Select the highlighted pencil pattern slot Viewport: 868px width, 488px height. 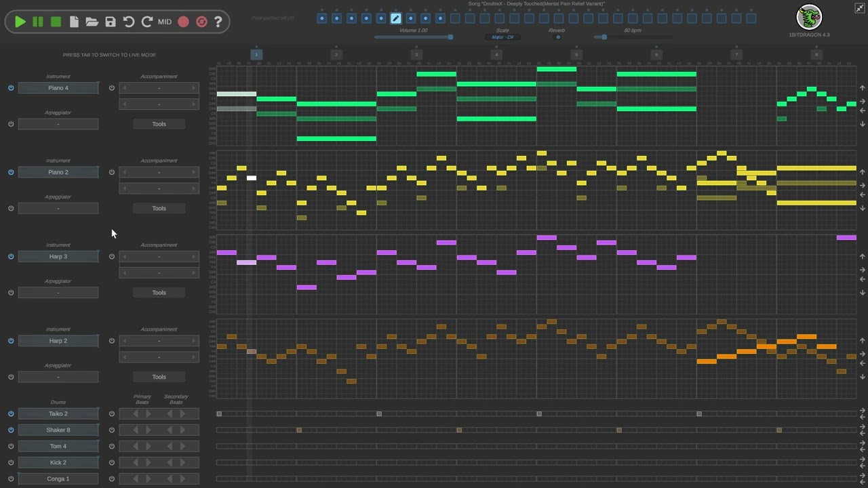(x=396, y=18)
